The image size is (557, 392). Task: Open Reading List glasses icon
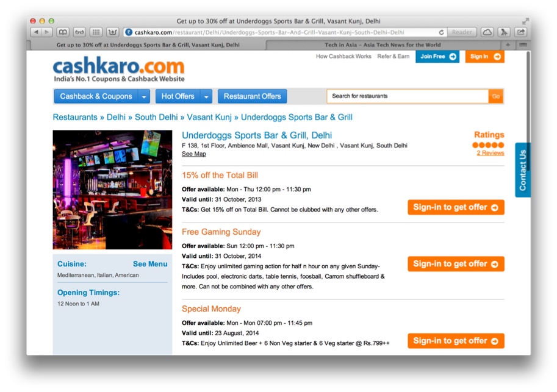click(79, 32)
